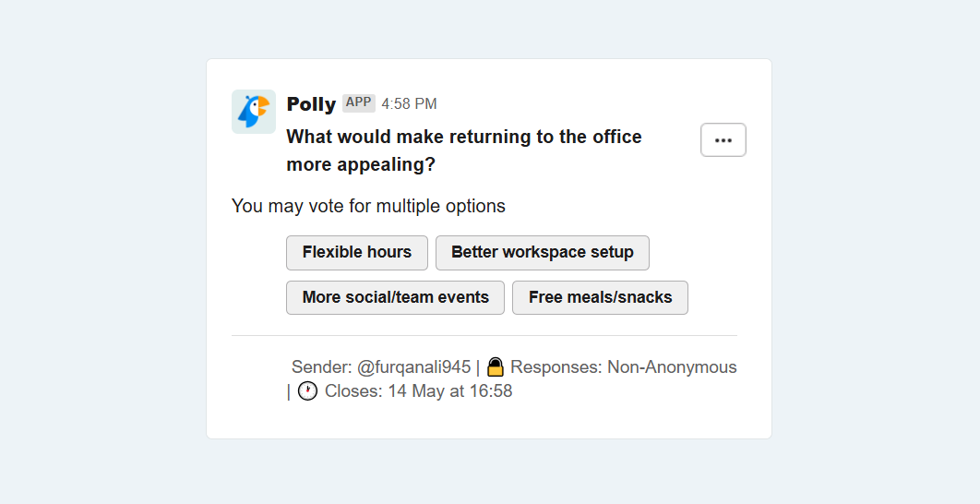Click the APP badge next to Polly
Image resolution: width=980 pixels, height=504 pixels.
coord(359,103)
